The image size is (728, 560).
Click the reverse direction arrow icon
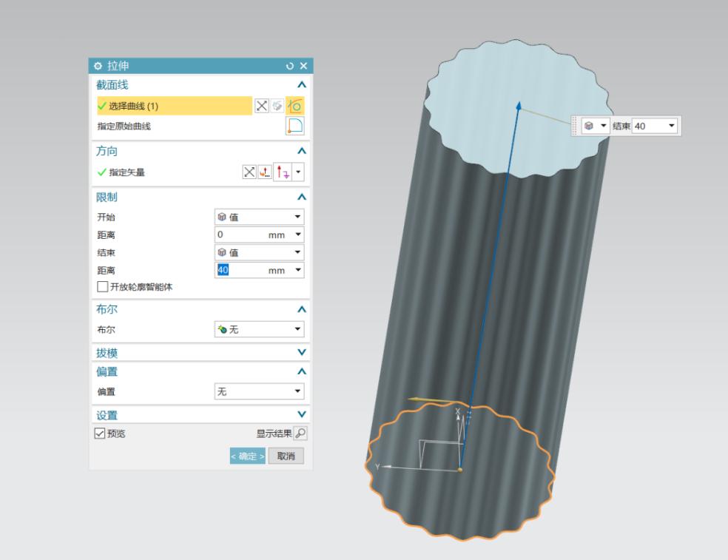(283, 172)
